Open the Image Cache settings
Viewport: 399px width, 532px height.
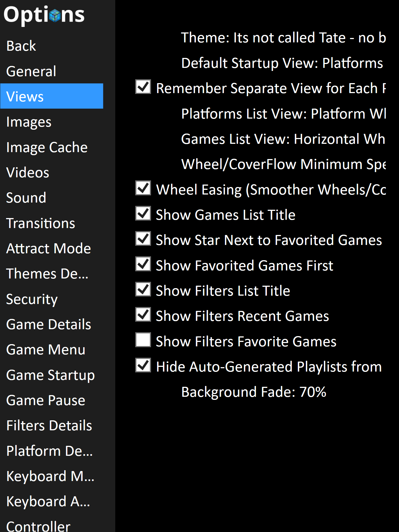[x=47, y=147]
